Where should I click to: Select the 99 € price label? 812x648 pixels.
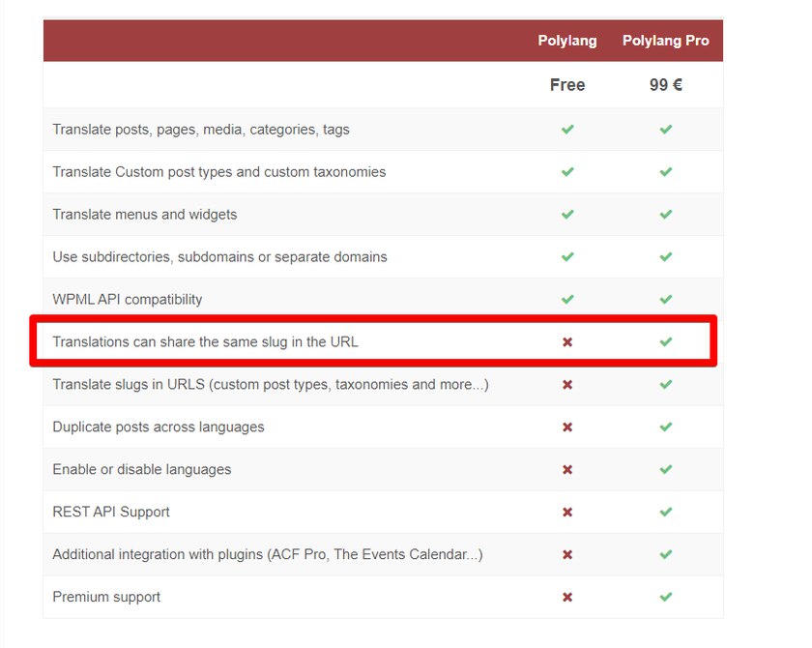tap(665, 85)
